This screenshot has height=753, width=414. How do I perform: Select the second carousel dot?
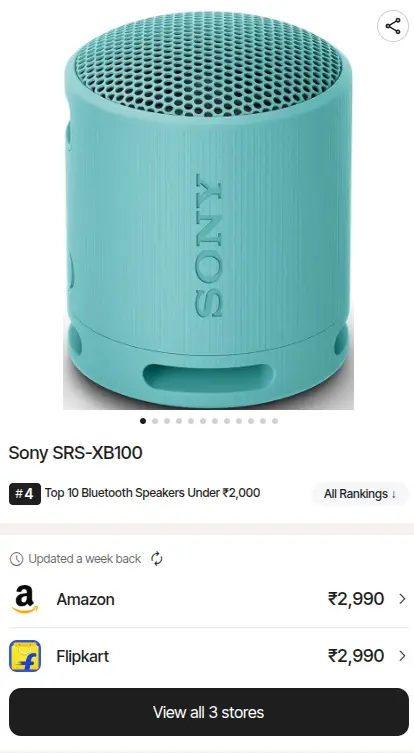pos(155,421)
